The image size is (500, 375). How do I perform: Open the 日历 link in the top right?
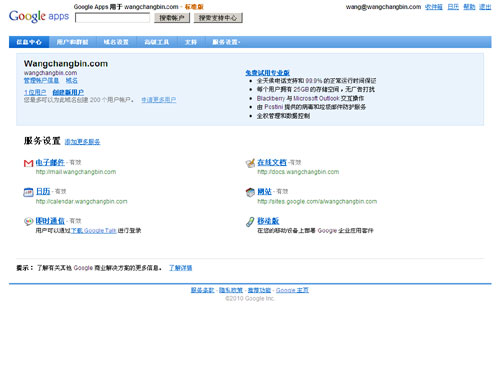click(x=453, y=7)
